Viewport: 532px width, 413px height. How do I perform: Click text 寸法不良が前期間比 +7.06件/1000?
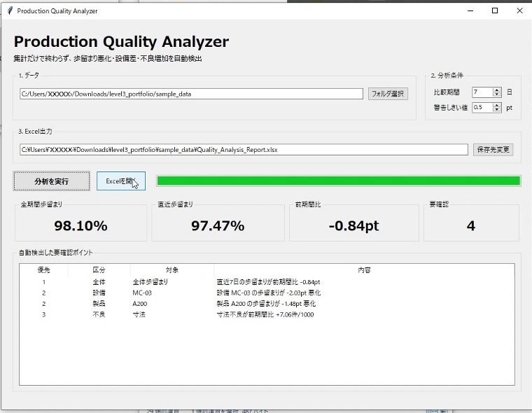pos(265,314)
